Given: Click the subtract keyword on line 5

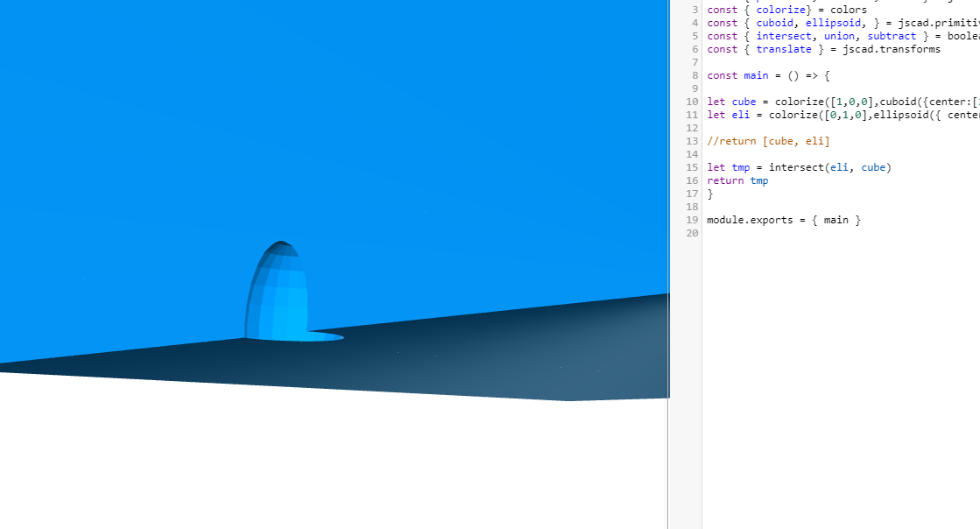Looking at the screenshot, I should [892, 35].
